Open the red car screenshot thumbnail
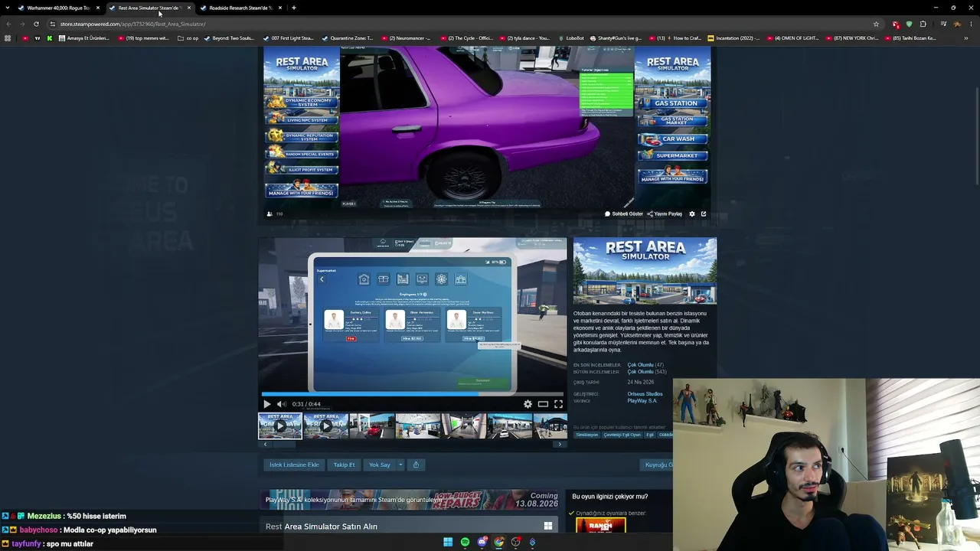 [371, 425]
